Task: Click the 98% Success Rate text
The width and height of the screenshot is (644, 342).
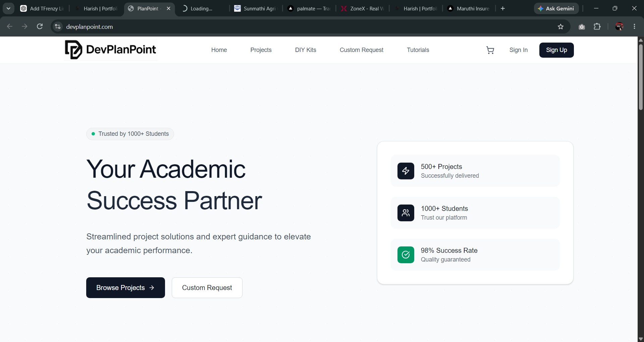Action: pyautogui.click(x=449, y=250)
